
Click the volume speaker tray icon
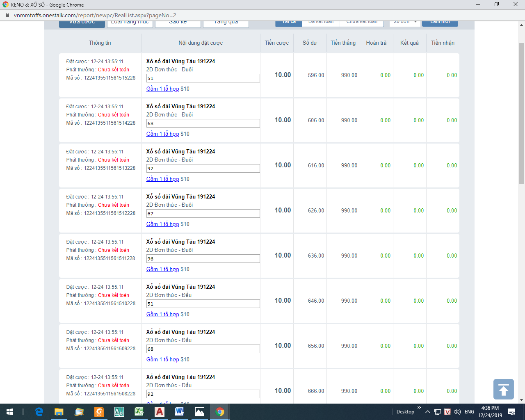click(x=457, y=412)
